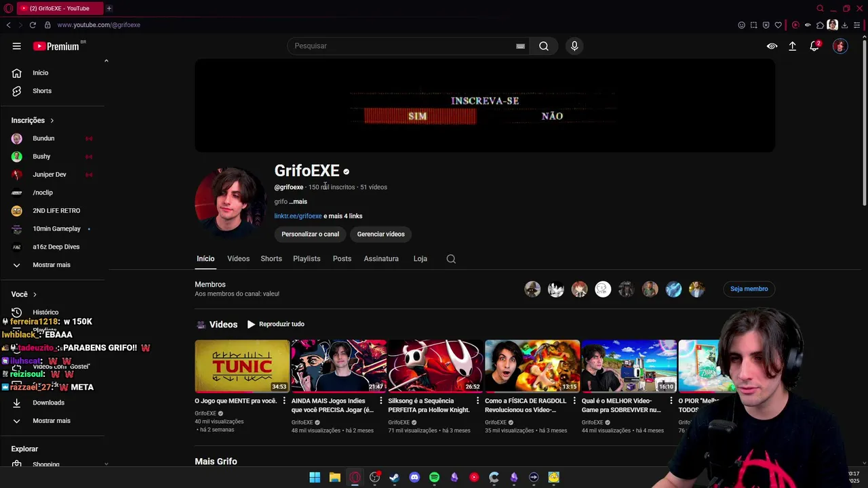Switch to the channel Shorts tab
868x488 pixels.
click(271, 259)
